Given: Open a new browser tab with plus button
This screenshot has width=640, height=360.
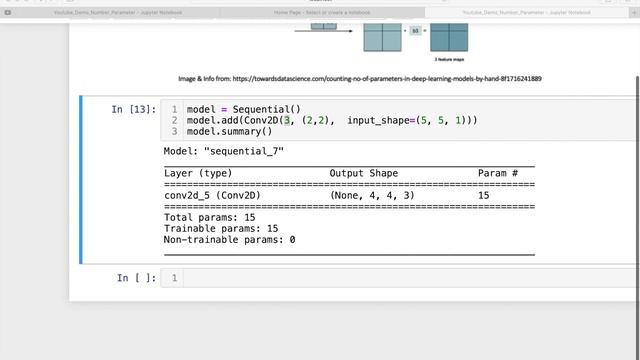Looking at the screenshot, I should [x=634, y=13].
